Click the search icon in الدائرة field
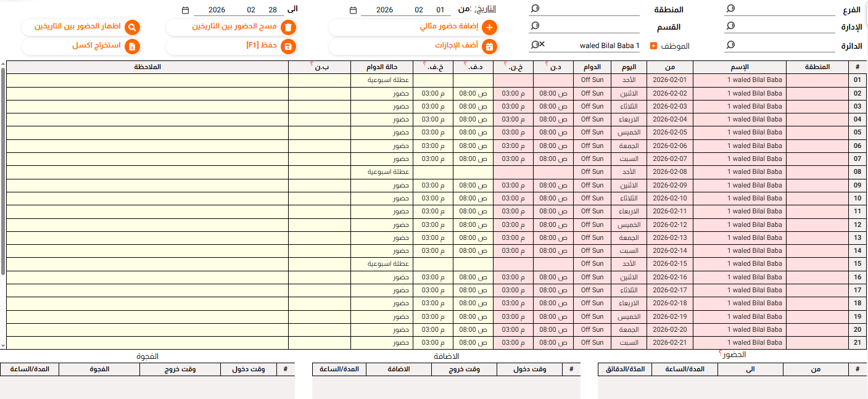Image resolution: width=868 pixels, height=399 pixels. click(x=730, y=45)
